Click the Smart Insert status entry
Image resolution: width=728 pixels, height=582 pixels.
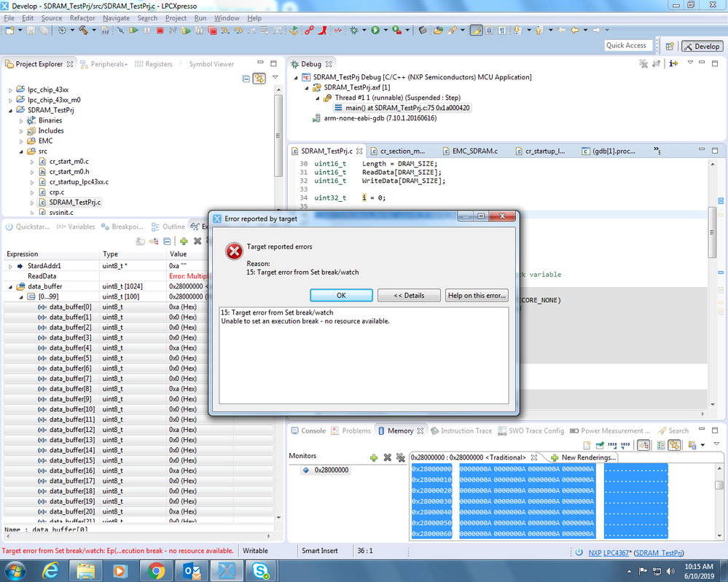click(x=319, y=551)
